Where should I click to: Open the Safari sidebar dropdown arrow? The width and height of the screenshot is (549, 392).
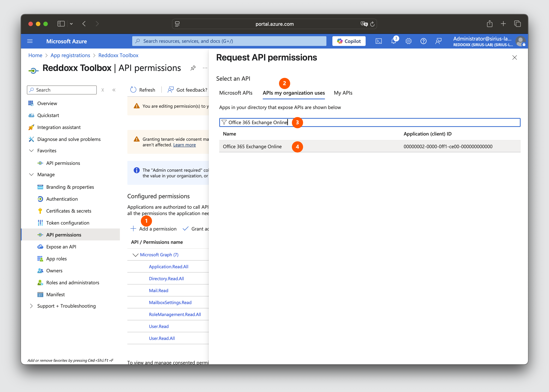(x=71, y=24)
